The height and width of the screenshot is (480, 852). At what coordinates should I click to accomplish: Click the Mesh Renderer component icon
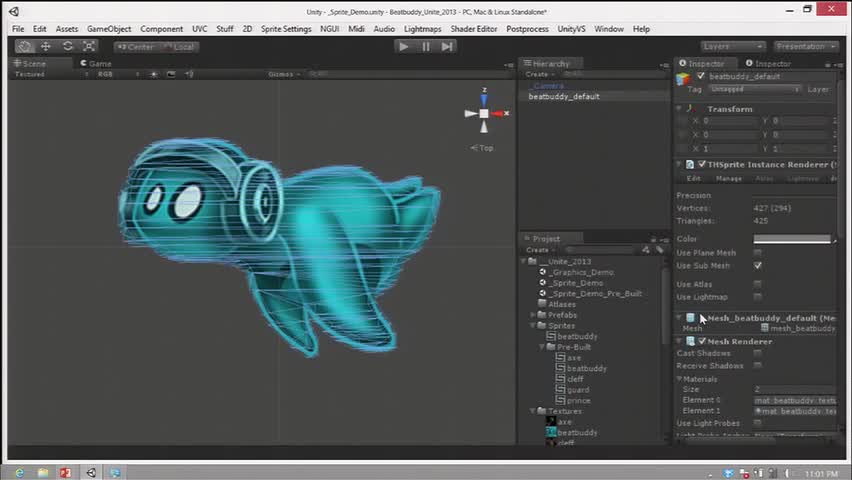690,341
